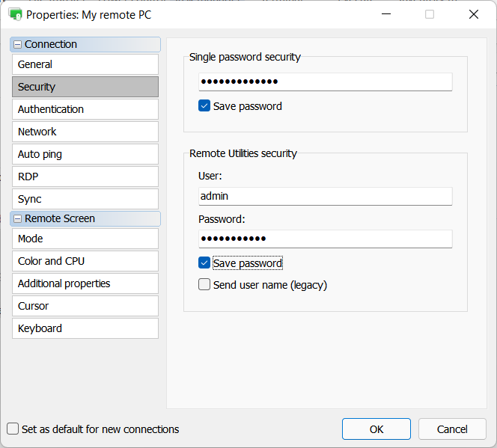This screenshot has height=448, width=497.
Task: Click the OK button
Action: click(376, 429)
